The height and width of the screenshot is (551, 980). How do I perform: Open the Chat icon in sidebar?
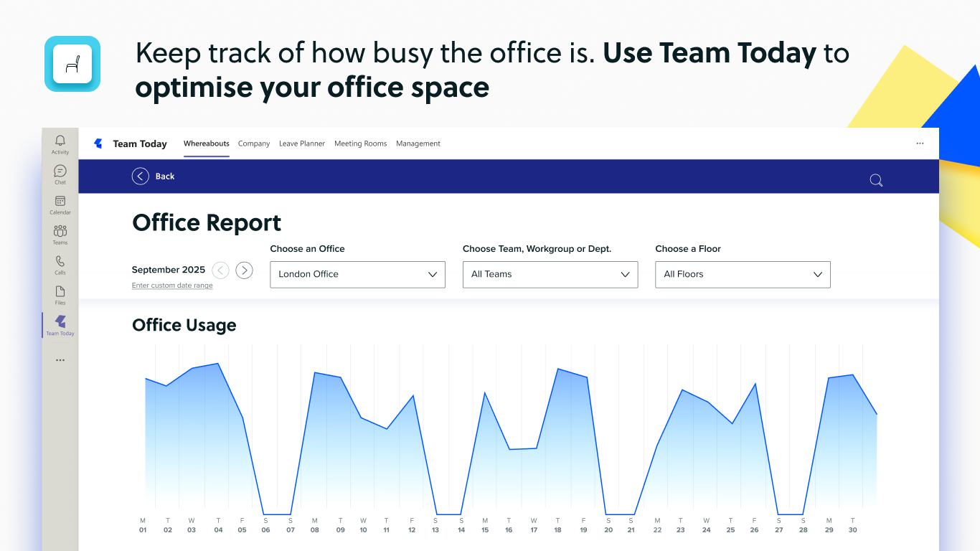click(60, 171)
